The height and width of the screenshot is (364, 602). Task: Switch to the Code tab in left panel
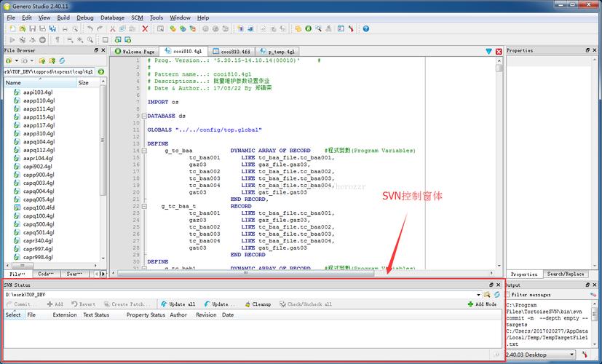(47, 274)
